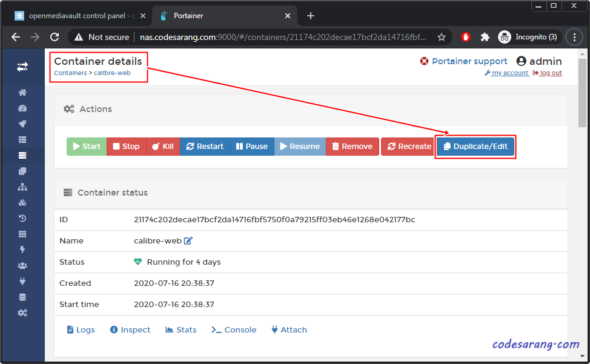590x364 pixels.
Task: Open Portainer support link
Action: click(463, 61)
